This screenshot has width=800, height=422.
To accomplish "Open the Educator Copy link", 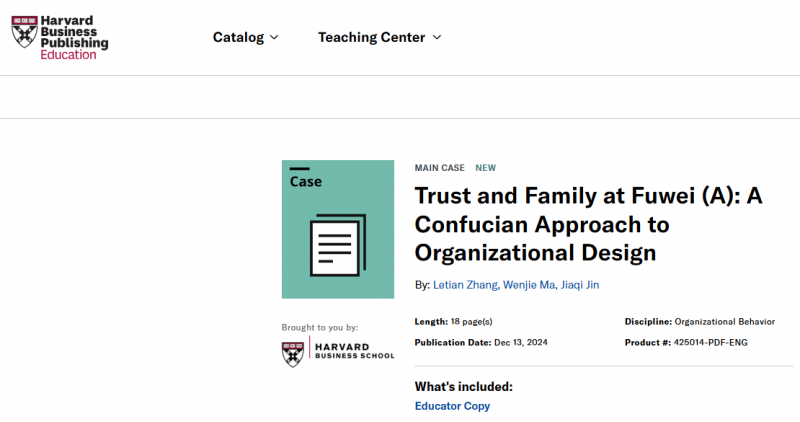I will click(452, 406).
